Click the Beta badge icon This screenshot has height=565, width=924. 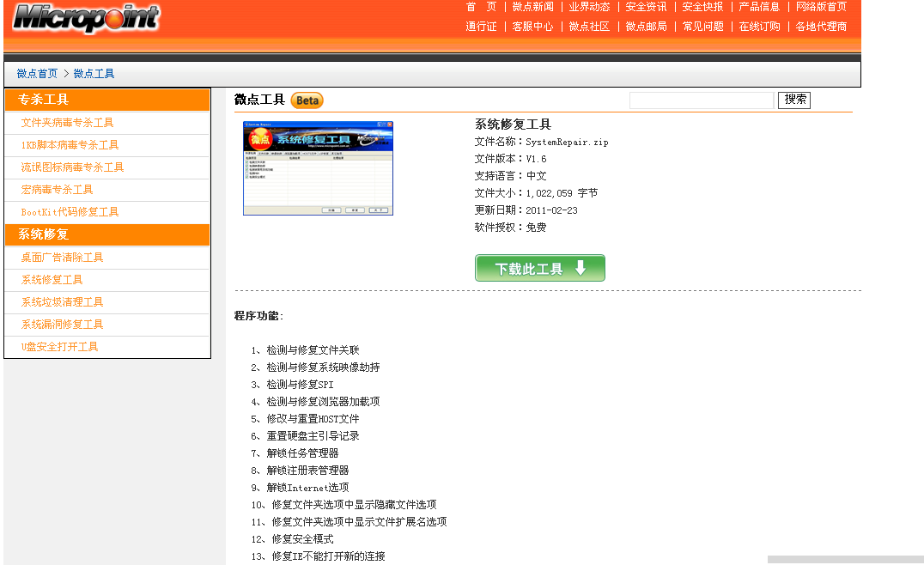pos(307,100)
